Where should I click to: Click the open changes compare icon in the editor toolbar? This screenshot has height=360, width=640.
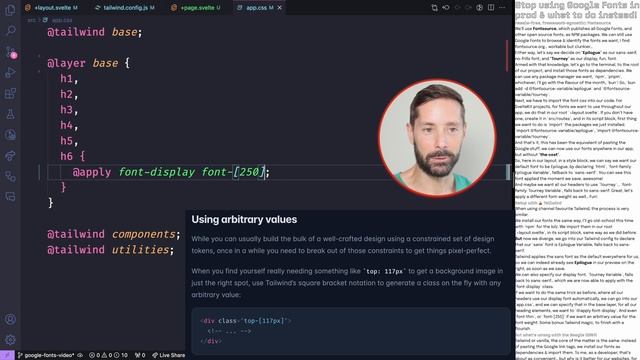point(434,7)
